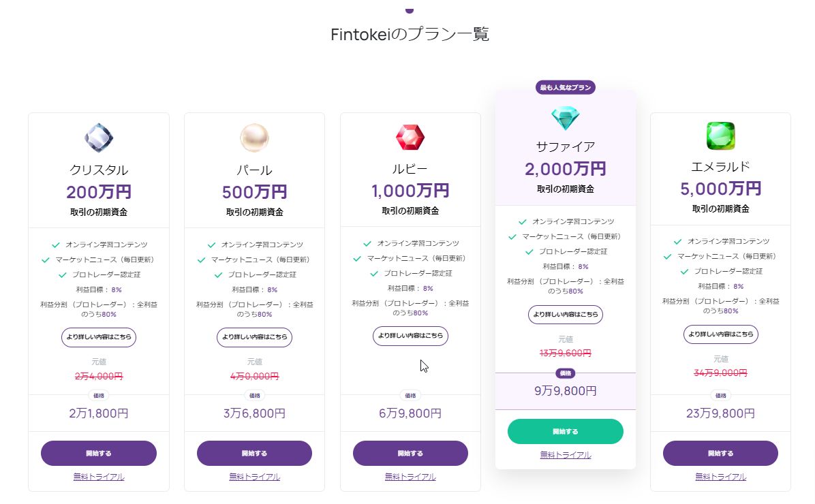Click the Sapphire 価格 label badge
Viewport: 815px width, 504px height.
[x=566, y=373]
